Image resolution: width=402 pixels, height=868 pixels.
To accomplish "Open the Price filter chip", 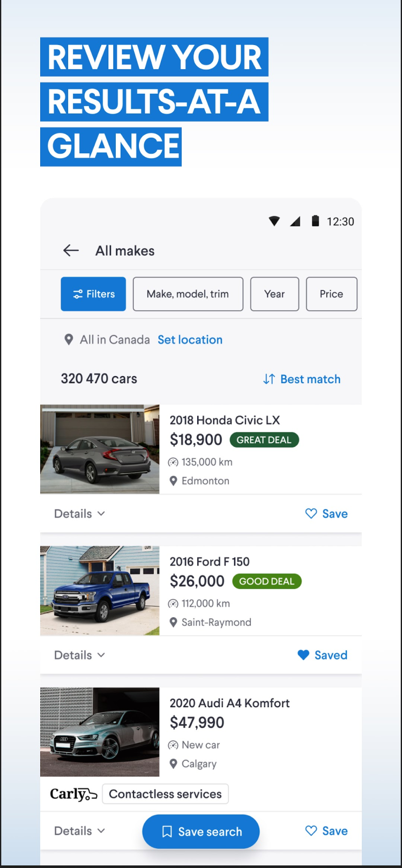I will 331,294.
